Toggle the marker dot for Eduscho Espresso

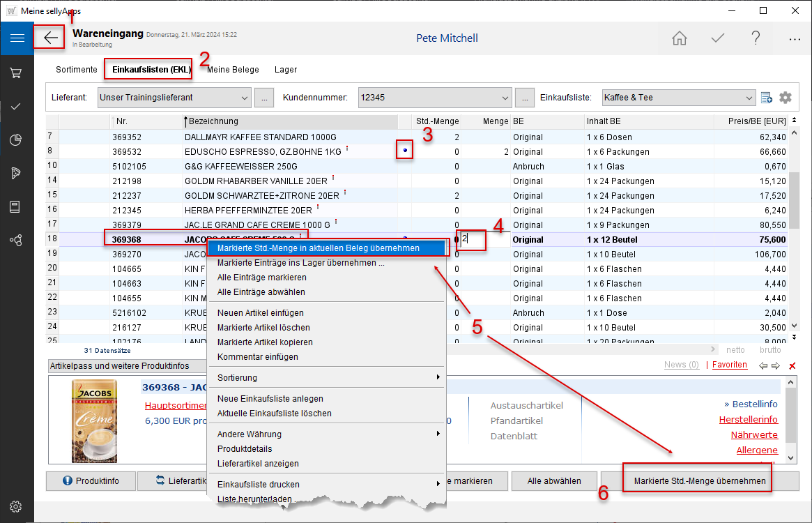pyautogui.click(x=405, y=150)
